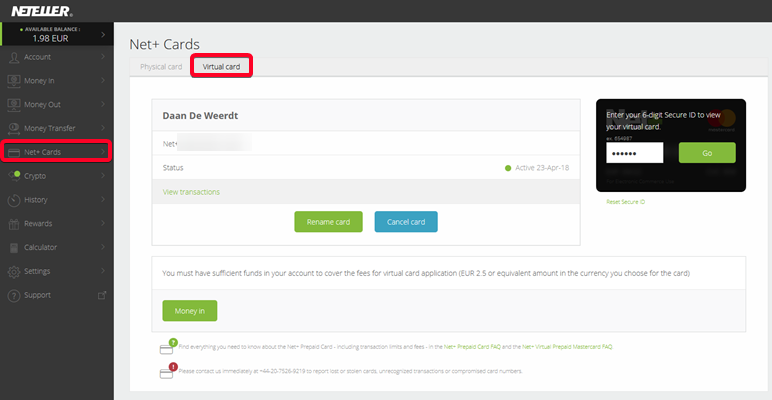
Task: Click the Support question mark icon
Action: tap(14, 295)
